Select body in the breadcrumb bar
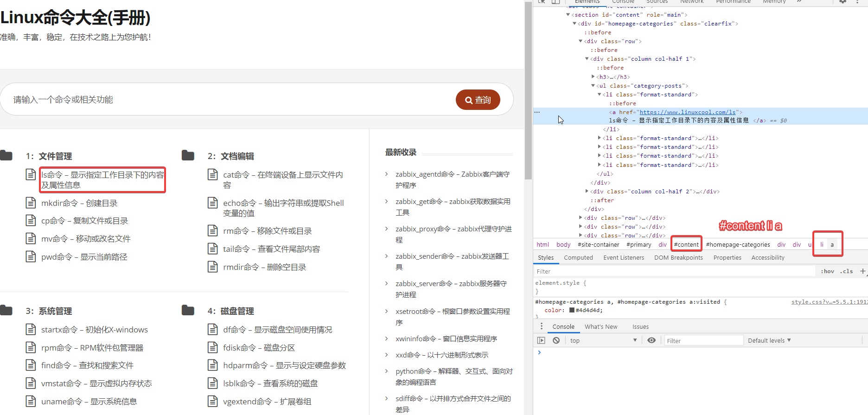The height and width of the screenshot is (415, 868). (563, 245)
